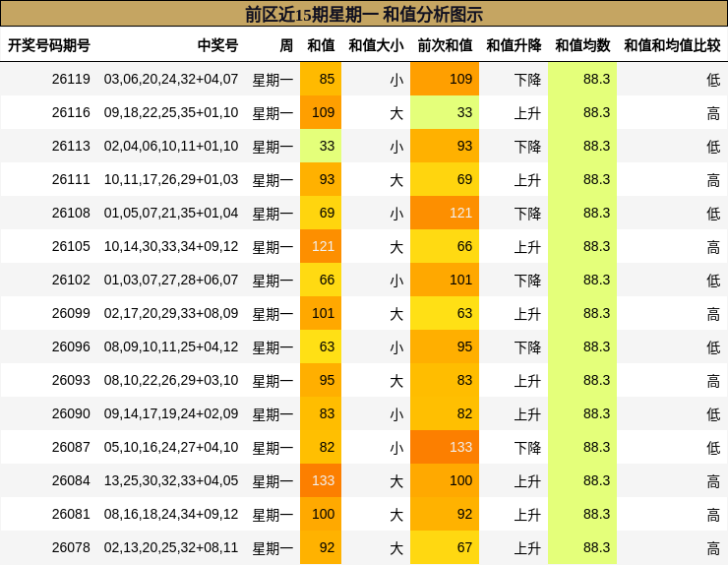728x565 pixels.
Task: Click winning numbers 08,09,10,11,25+04,12
Action: tap(171, 346)
